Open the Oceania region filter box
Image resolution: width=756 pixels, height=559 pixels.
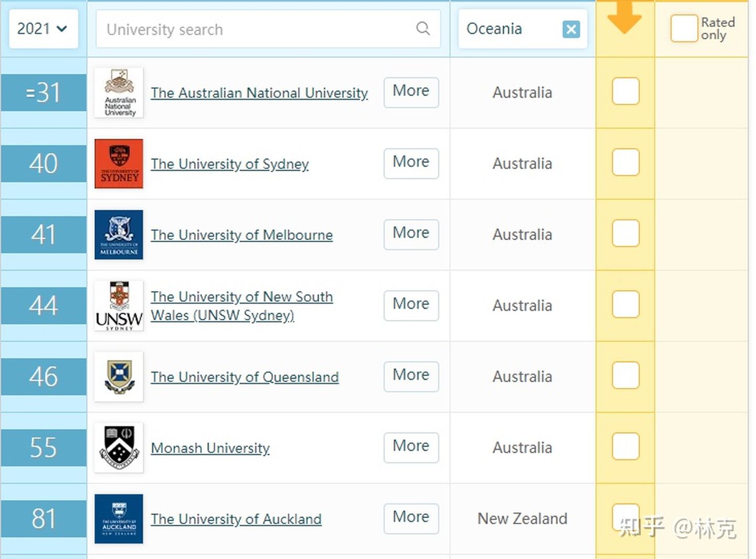click(x=522, y=29)
